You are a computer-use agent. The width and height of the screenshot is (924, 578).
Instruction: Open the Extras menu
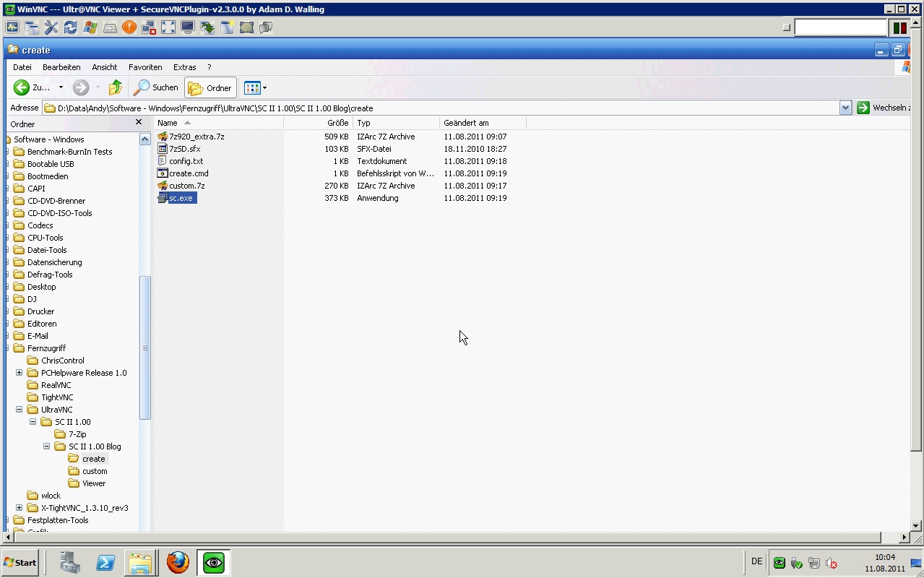(x=184, y=67)
